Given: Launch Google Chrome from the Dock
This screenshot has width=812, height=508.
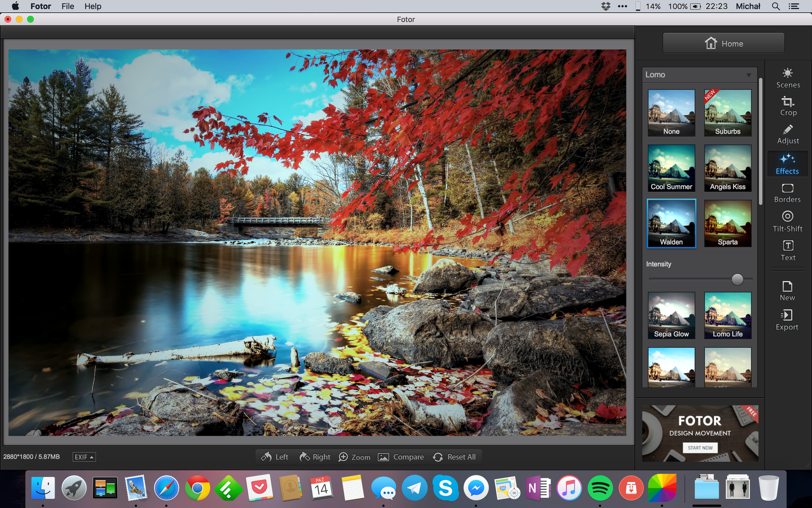Looking at the screenshot, I should click(x=197, y=488).
